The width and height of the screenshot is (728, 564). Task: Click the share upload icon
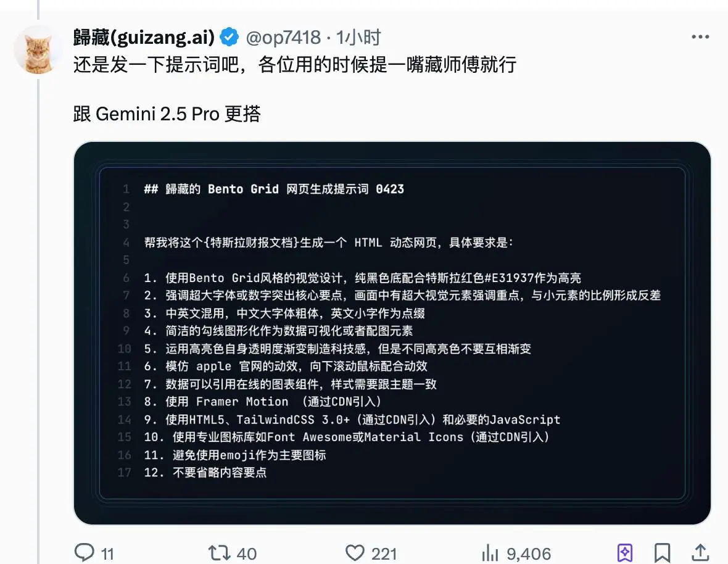tap(700, 552)
